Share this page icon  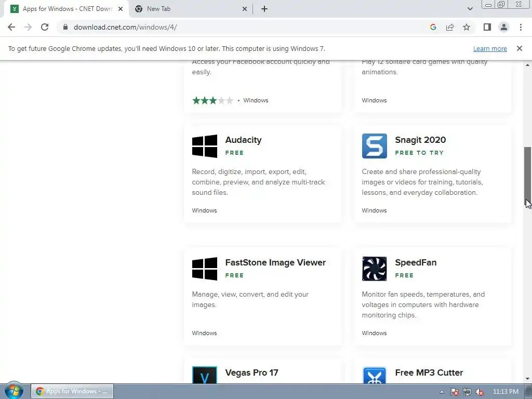pyautogui.click(x=450, y=27)
